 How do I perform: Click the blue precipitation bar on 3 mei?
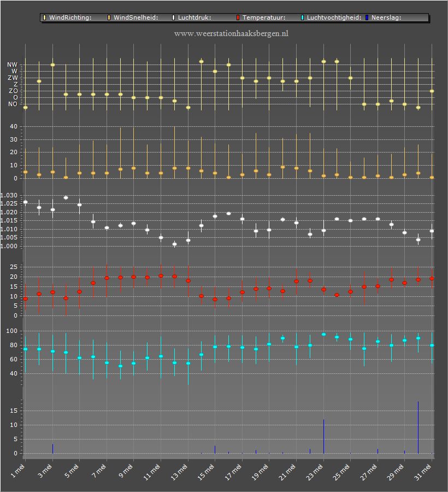pos(52,449)
